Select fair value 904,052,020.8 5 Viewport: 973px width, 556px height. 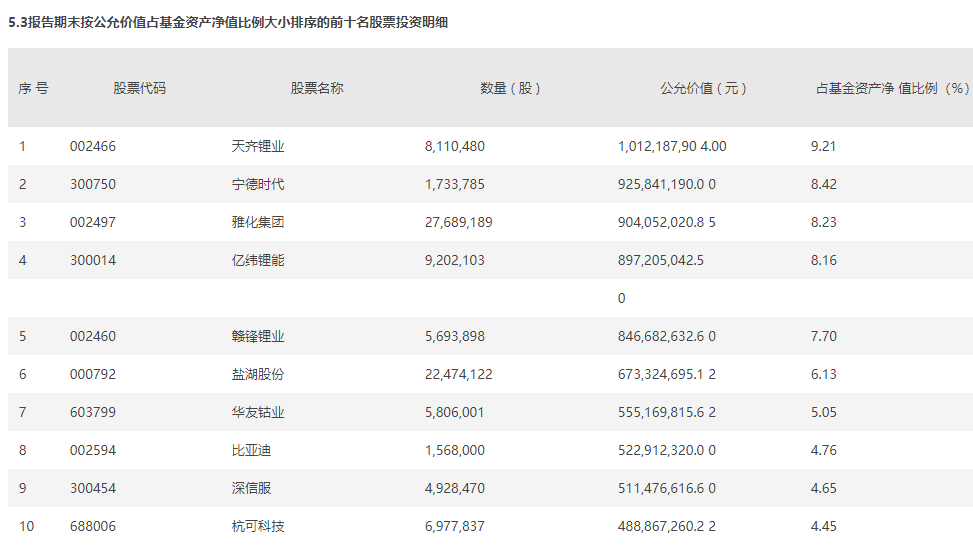pyautogui.click(x=667, y=222)
